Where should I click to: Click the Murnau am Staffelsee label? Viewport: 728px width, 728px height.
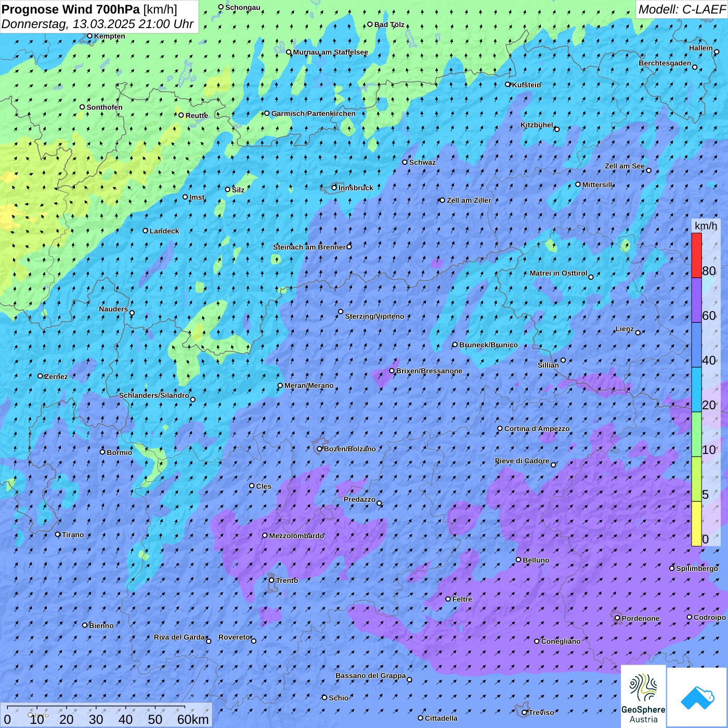[330, 52]
